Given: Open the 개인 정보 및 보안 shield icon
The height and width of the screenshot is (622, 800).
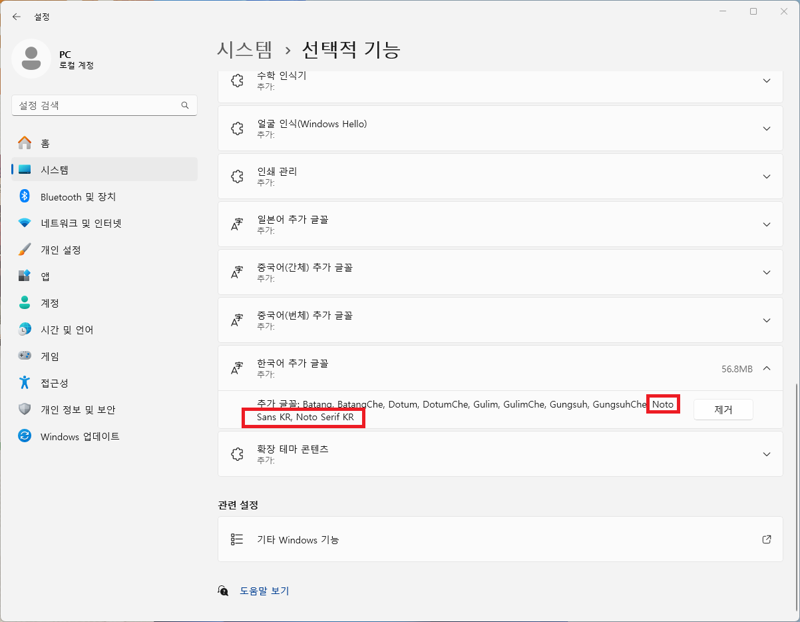Looking at the screenshot, I should [24, 409].
